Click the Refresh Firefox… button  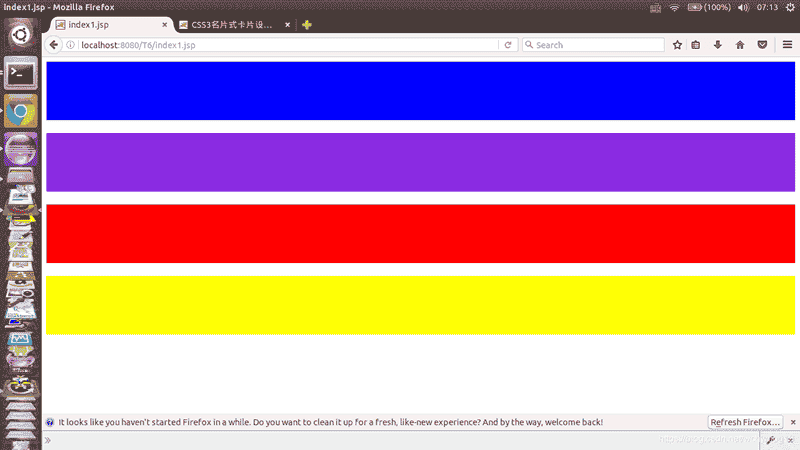point(745,422)
